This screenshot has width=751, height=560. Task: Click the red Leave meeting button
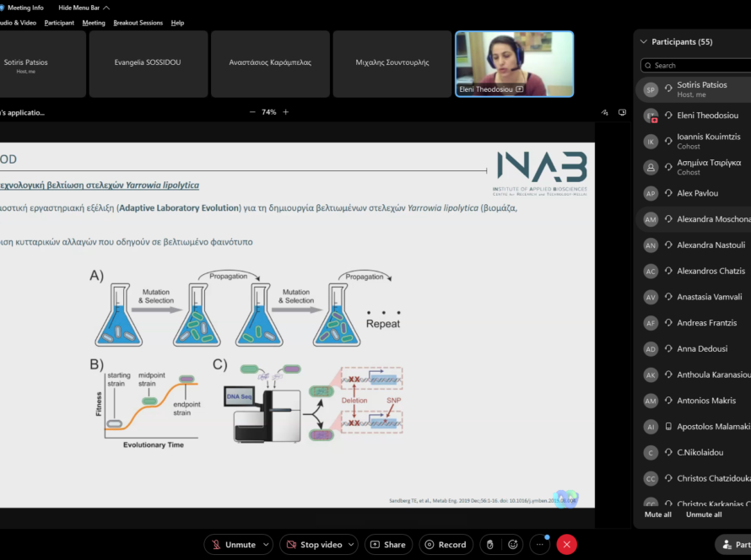[567, 545]
